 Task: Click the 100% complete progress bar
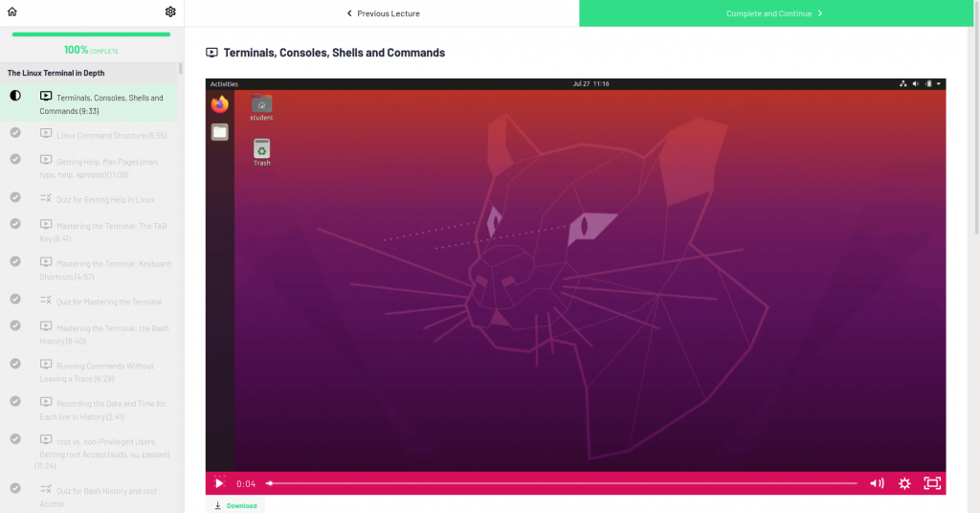tap(91, 34)
